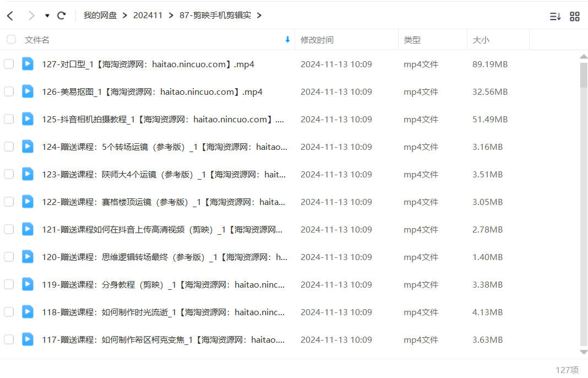Viewport: 588px width, 378px height.
Task: Check the box for 124-赠送课程 file
Action: pos(9,147)
